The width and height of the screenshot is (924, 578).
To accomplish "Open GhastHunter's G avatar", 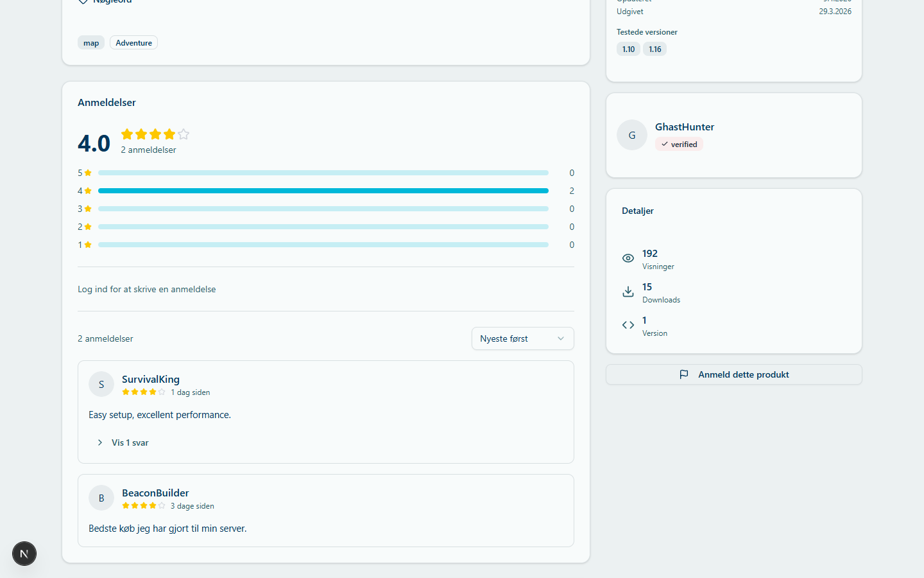I will (632, 135).
